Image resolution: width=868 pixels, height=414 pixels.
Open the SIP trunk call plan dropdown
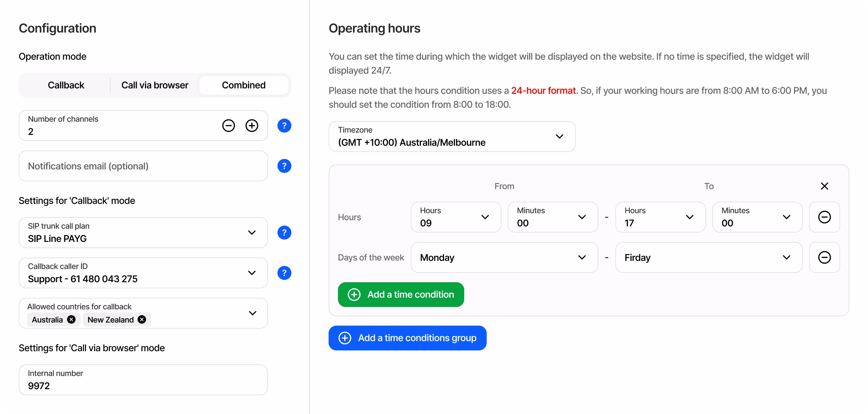[143, 233]
